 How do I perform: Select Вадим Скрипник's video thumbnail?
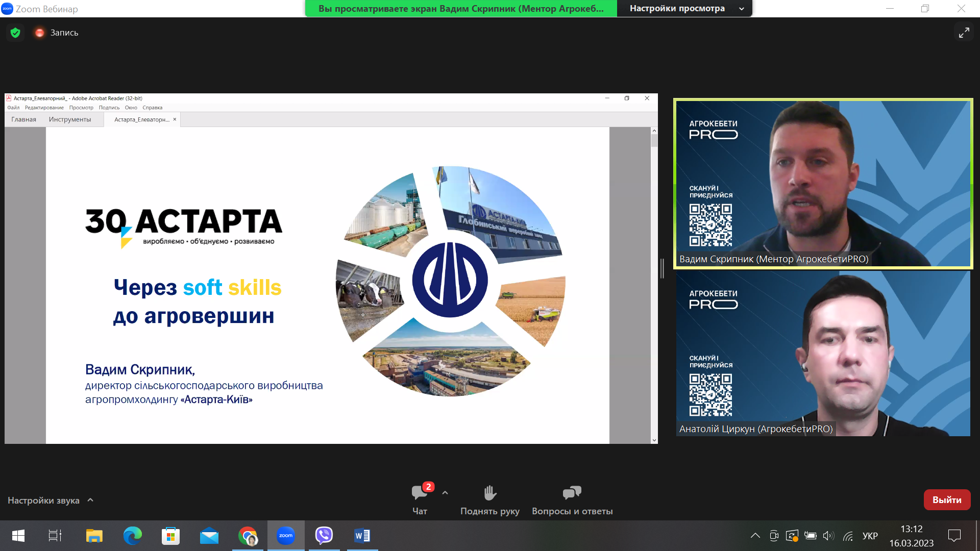[823, 183]
